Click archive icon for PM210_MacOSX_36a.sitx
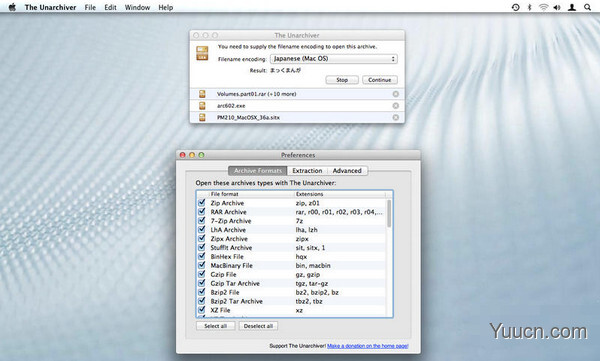The height and width of the screenshot is (361, 600). tap(202, 117)
